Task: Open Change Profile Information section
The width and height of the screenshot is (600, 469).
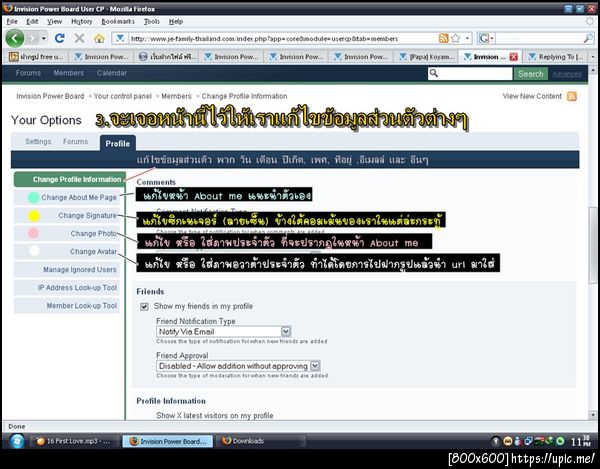Action: pyautogui.click(x=70, y=179)
